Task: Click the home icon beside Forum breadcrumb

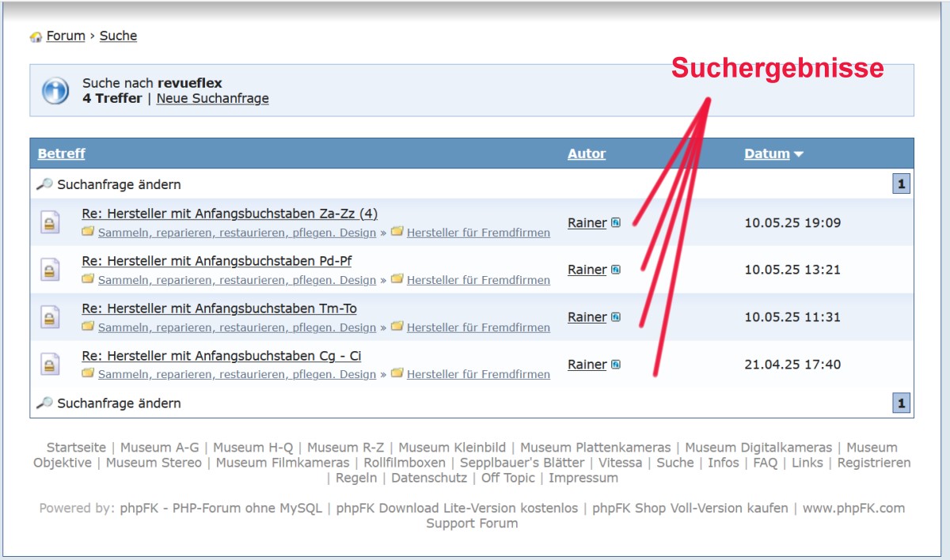Action: pos(36,37)
